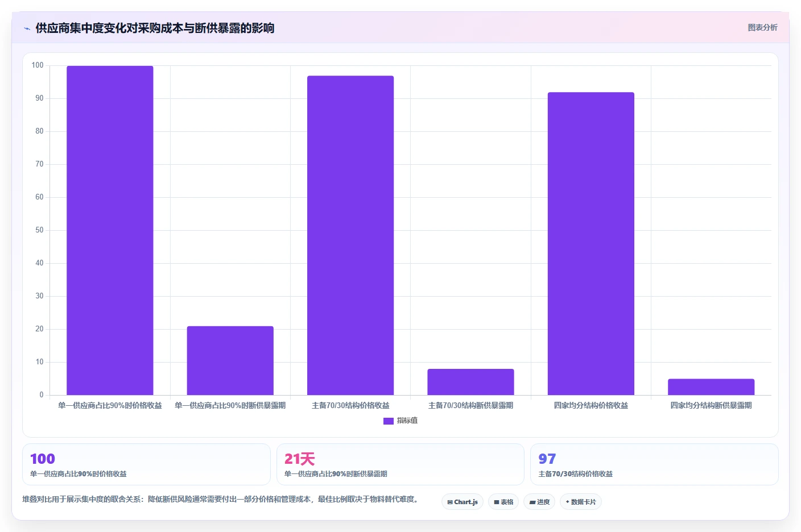Screen dimensions: 801x532
Task: Click the 四家均分结构断供暴露期 bar
Action: (x=711, y=387)
